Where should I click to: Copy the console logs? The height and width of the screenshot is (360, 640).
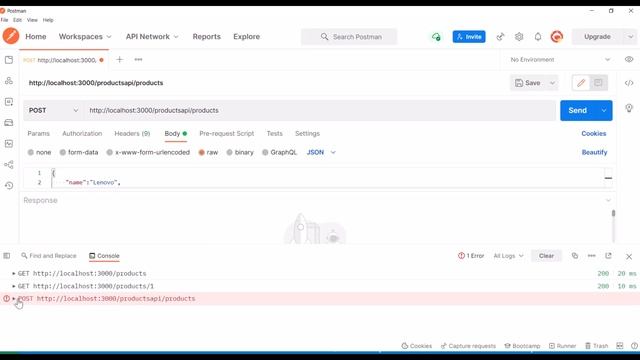(575, 256)
